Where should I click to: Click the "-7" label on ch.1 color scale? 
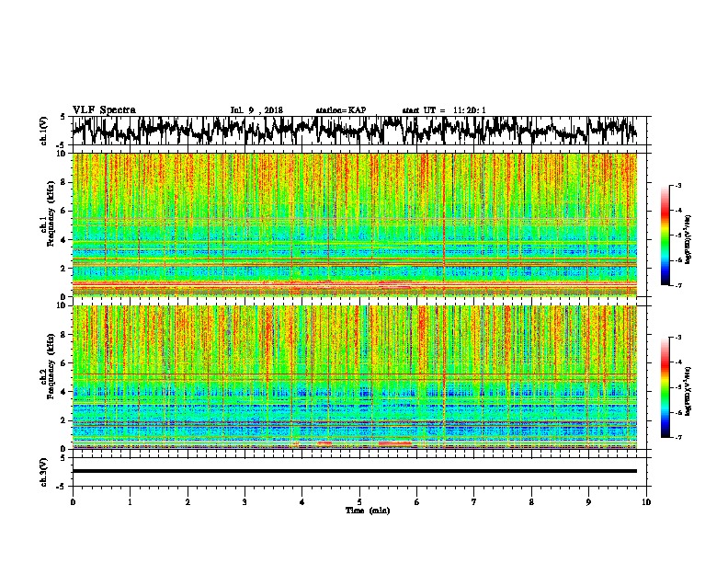[x=677, y=285]
